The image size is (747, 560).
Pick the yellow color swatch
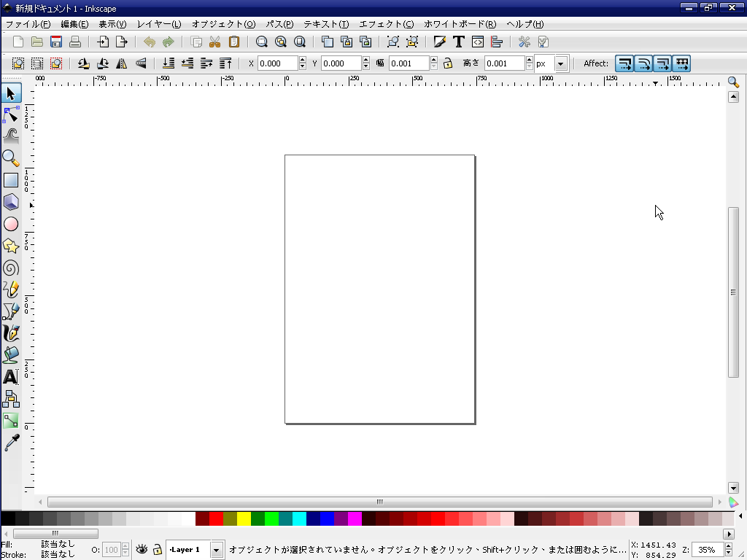click(x=244, y=518)
